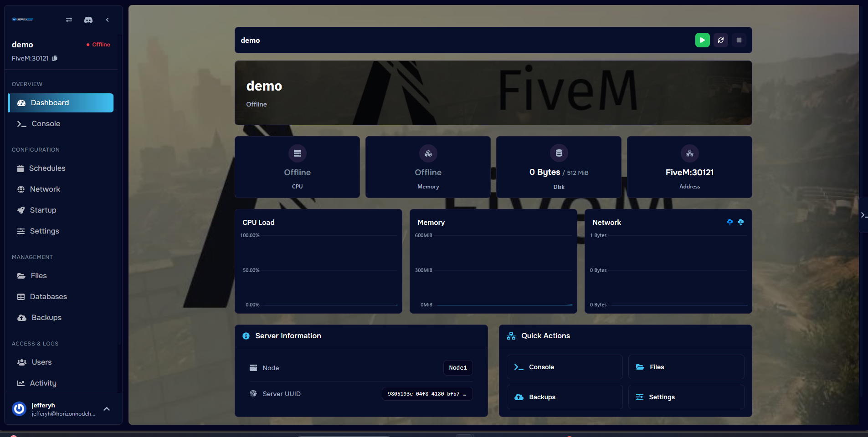Click the Node1 value badge
The height and width of the screenshot is (437, 868).
[x=458, y=368]
